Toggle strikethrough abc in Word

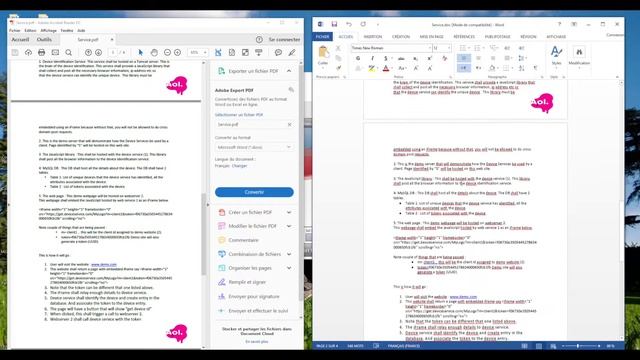coord(401,58)
